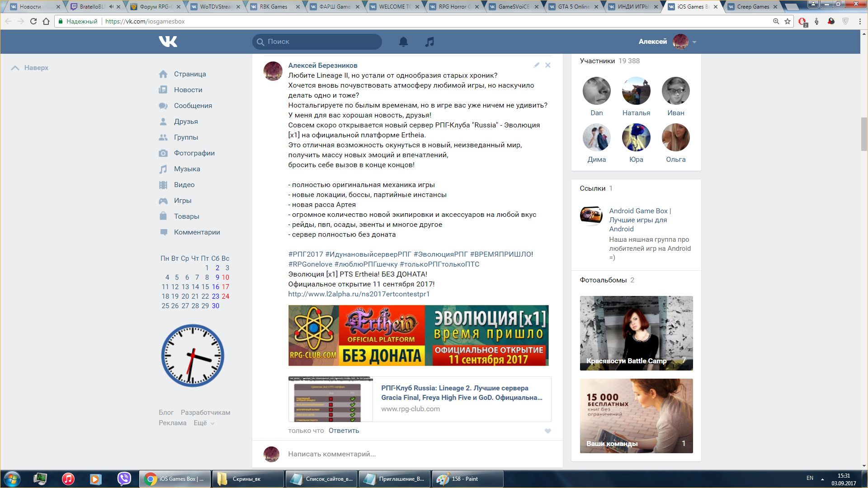Image resolution: width=868 pixels, height=488 pixels.
Task: Open РПГ-Клуб Russia link preview title
Action: (462, 393)
